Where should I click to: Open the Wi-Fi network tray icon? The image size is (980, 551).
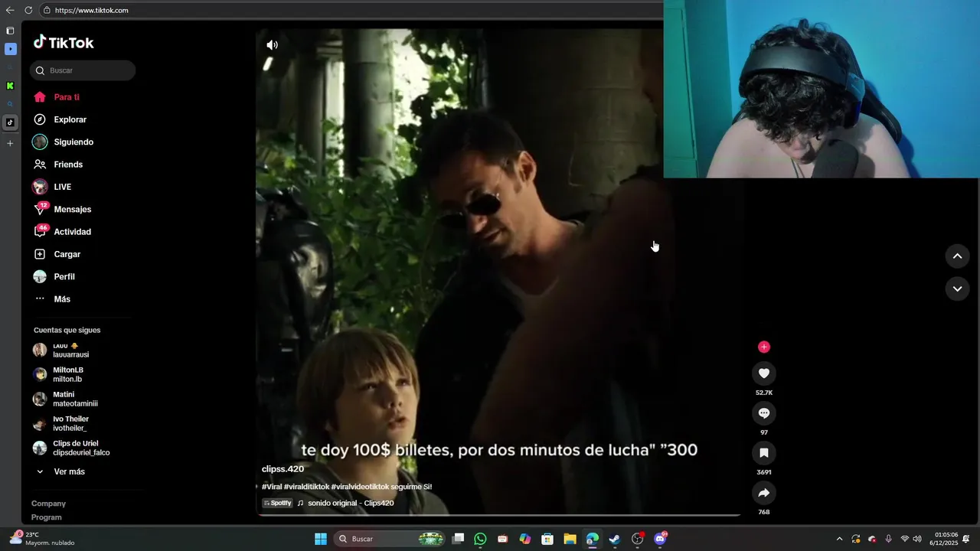905,539
